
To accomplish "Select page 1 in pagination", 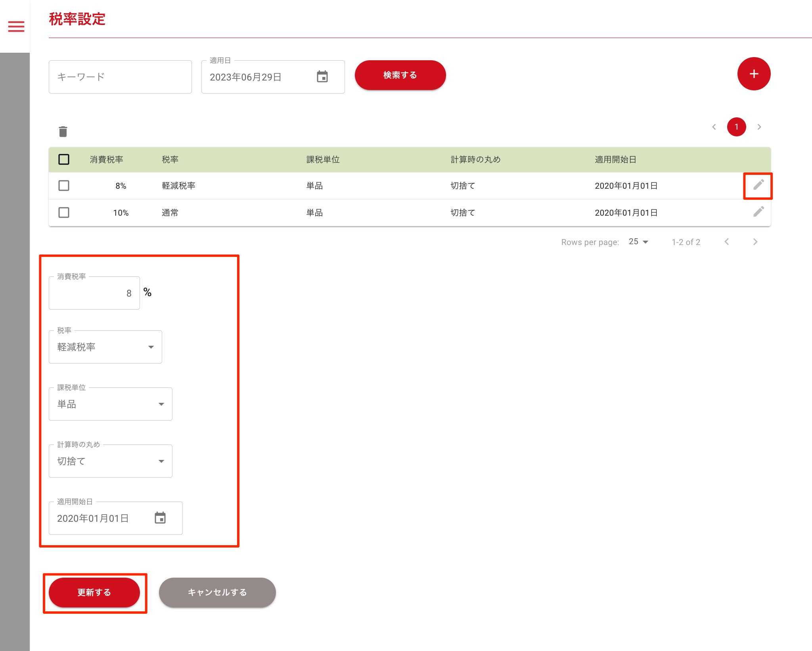I will tap(736, 127).
